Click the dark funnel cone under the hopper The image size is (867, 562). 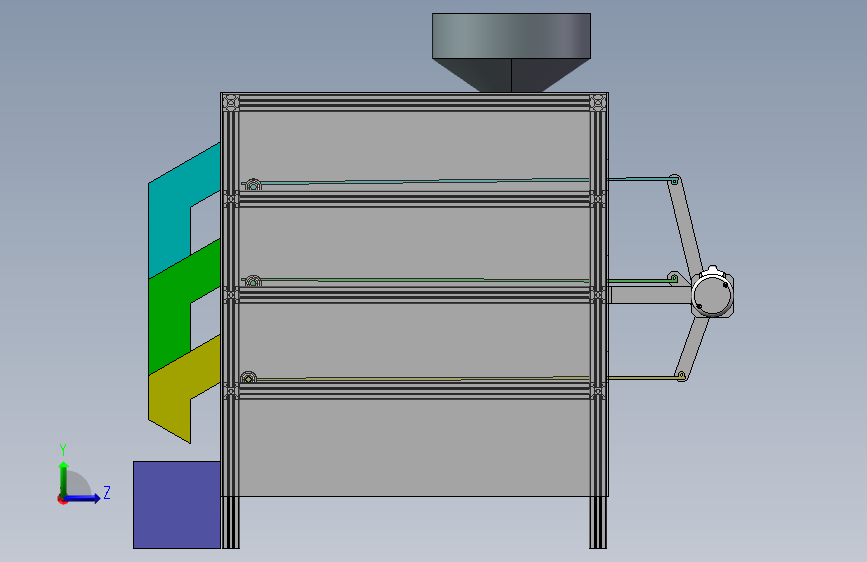click(x=511, y=75)
